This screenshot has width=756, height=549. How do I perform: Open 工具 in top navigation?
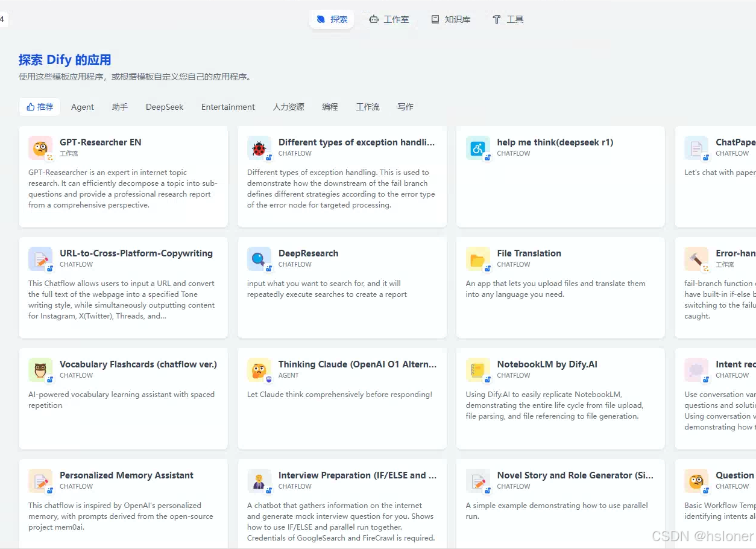tap(508, 19)
